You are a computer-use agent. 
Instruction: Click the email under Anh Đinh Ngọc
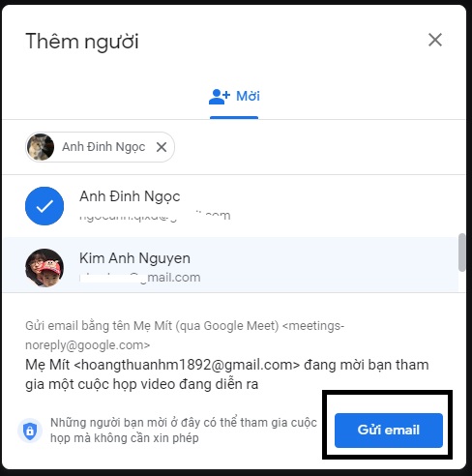[x=155, y=216]
